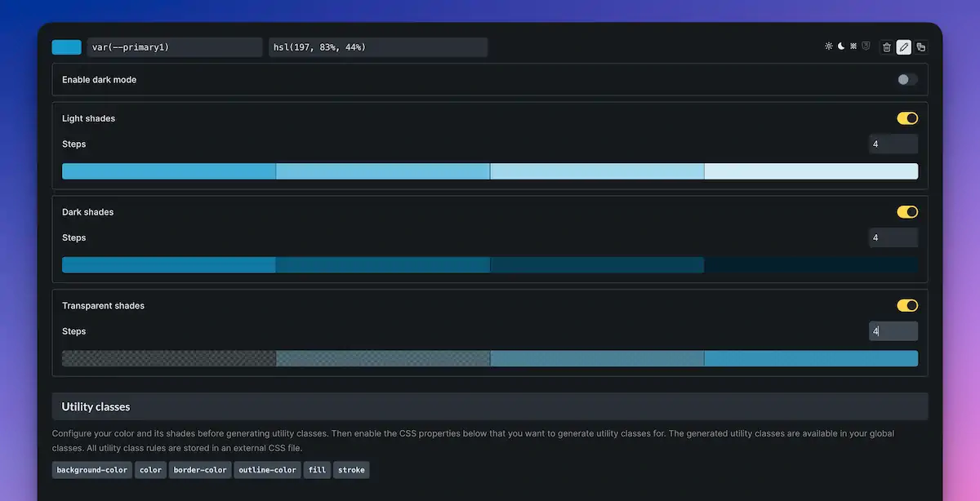Edit the hsl(197, 83%, 44%) value field
Screen dimensions: 980x501
(x=377, y=47)
